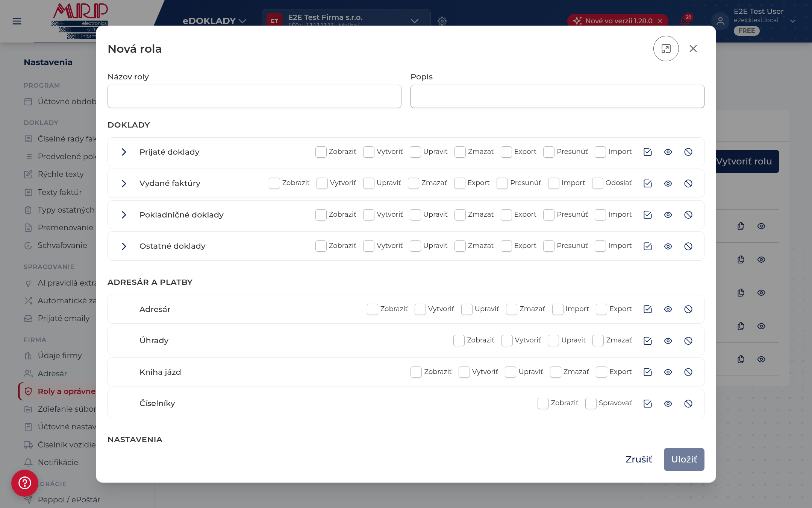This screenshot has height=508, width=812.
Task: Close the Nová rola dialog
Action: coord(693,49)
